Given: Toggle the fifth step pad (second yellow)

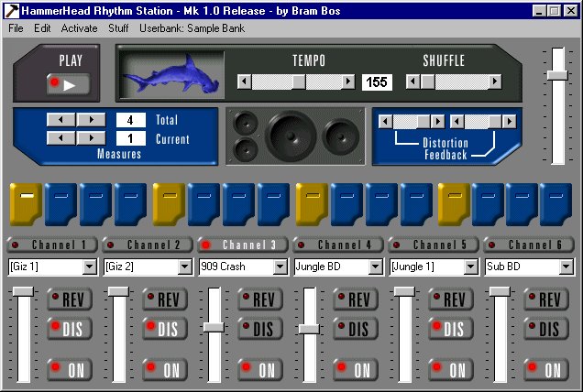Looking at the screenshot, I should coord(169,204).
